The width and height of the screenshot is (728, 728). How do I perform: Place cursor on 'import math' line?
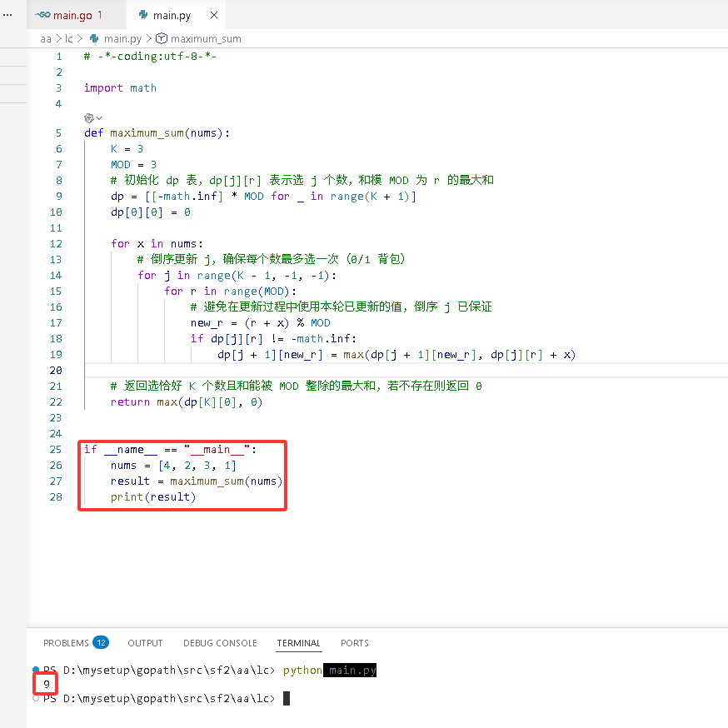point(120,88)
